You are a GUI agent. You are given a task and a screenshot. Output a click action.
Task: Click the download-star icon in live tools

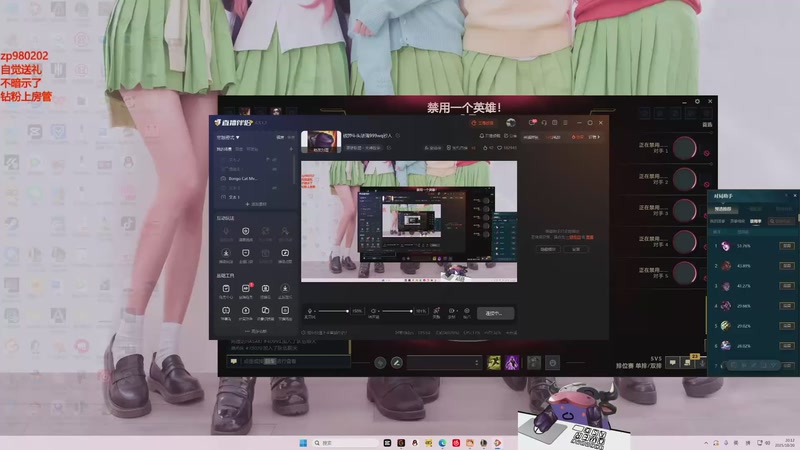285,289
